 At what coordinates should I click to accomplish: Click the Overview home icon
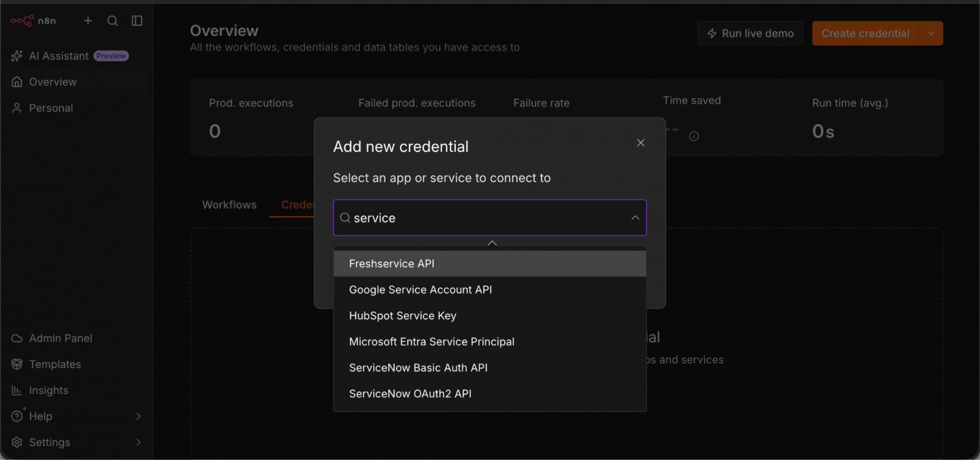17,82
